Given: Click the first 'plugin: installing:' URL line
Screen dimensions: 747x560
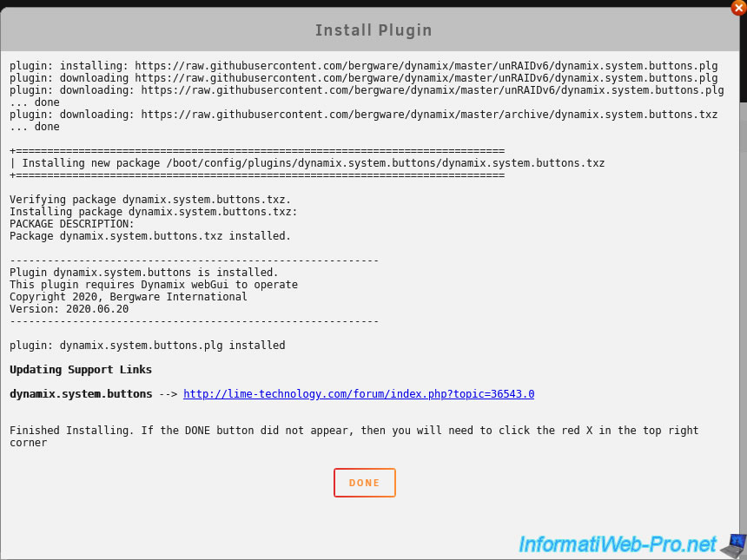Looking at the screenshot, I should point(363,66).
